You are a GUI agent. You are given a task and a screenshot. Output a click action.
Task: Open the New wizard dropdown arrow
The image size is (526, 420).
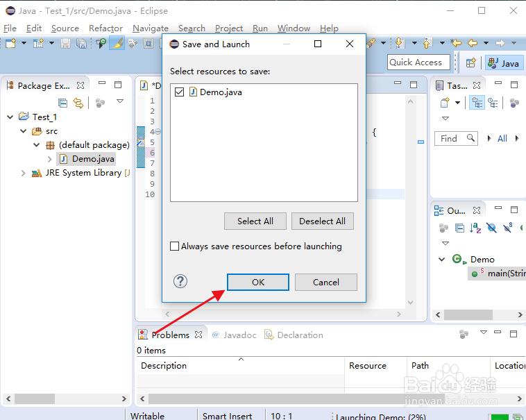tap(24, 43)
